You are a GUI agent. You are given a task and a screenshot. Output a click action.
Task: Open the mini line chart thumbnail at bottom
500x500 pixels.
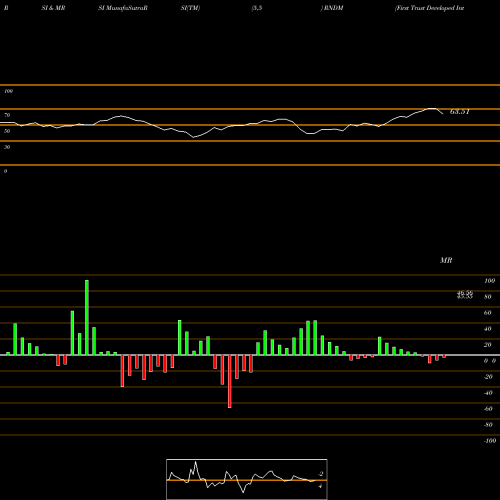click(x=247, y=479)
